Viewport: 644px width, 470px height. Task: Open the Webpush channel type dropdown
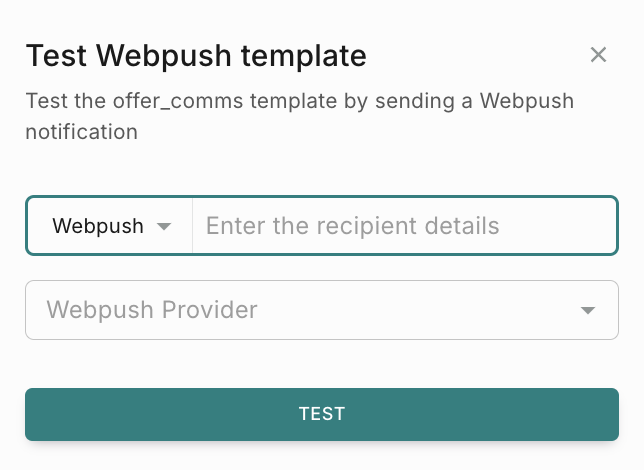(111, 226)
